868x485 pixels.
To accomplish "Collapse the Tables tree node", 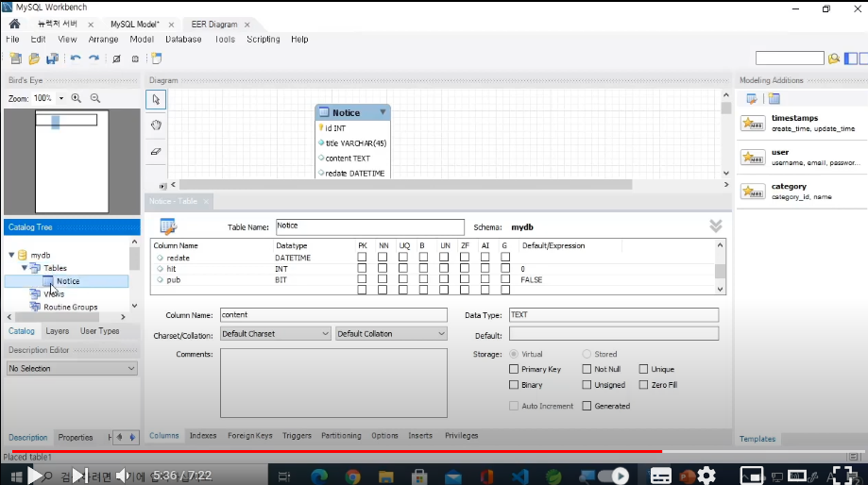I will coord(25,268).
